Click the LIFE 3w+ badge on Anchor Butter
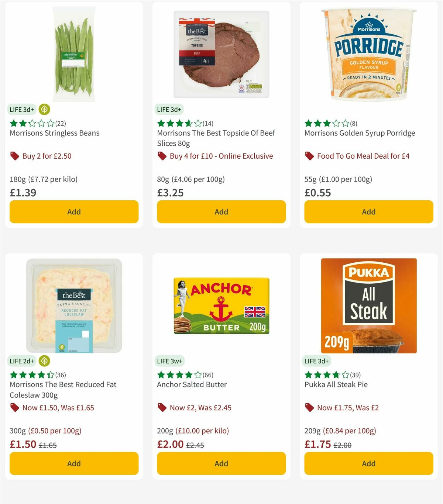443x504 pixels. point(169,361)
